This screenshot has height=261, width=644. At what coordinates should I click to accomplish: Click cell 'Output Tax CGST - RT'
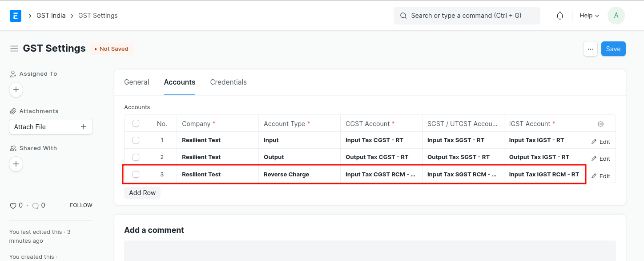[x=381, y=157]
